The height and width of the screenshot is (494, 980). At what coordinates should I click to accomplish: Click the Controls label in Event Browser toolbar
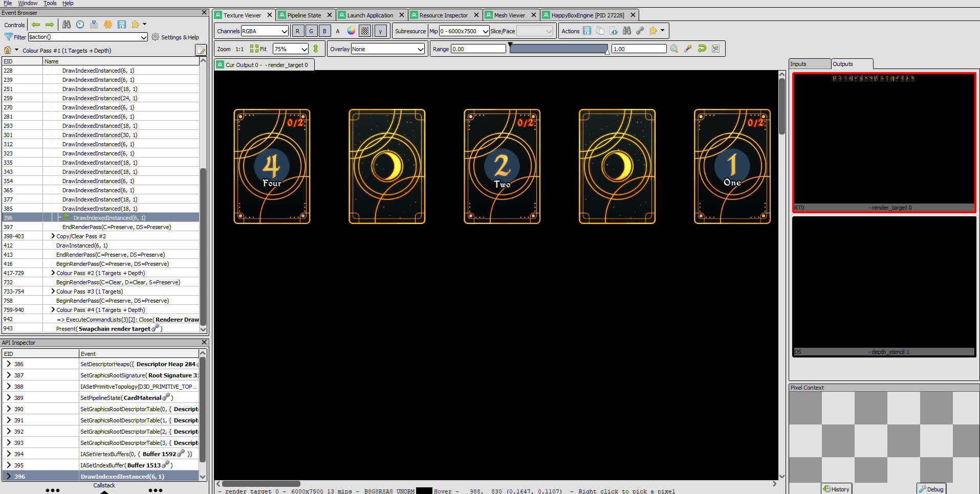coord(14,25)
